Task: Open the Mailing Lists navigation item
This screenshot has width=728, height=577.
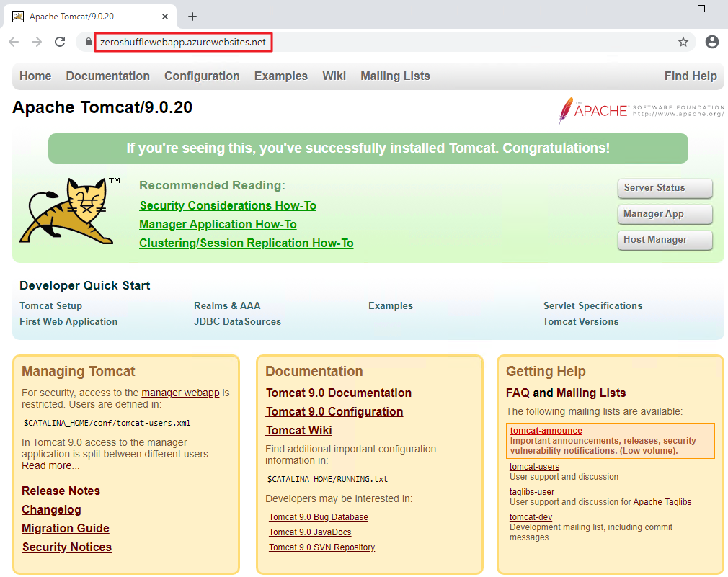Action: point(396,76)
